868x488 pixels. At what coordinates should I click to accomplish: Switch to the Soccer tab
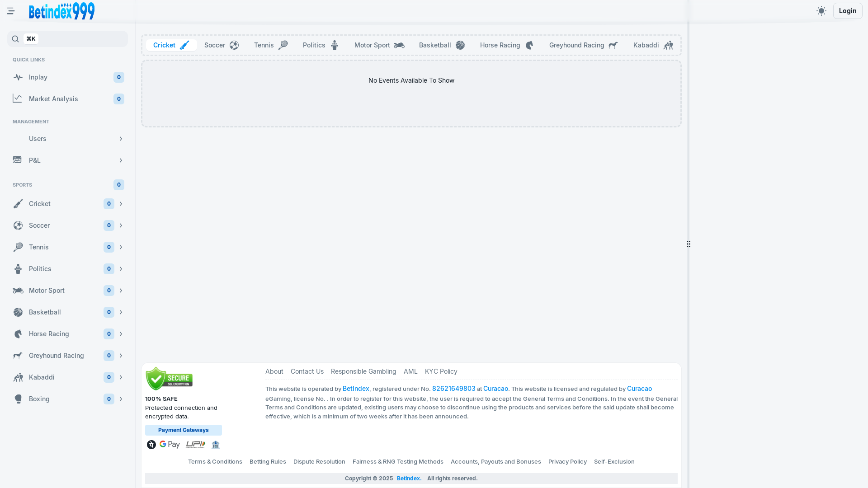pos(222,45)
